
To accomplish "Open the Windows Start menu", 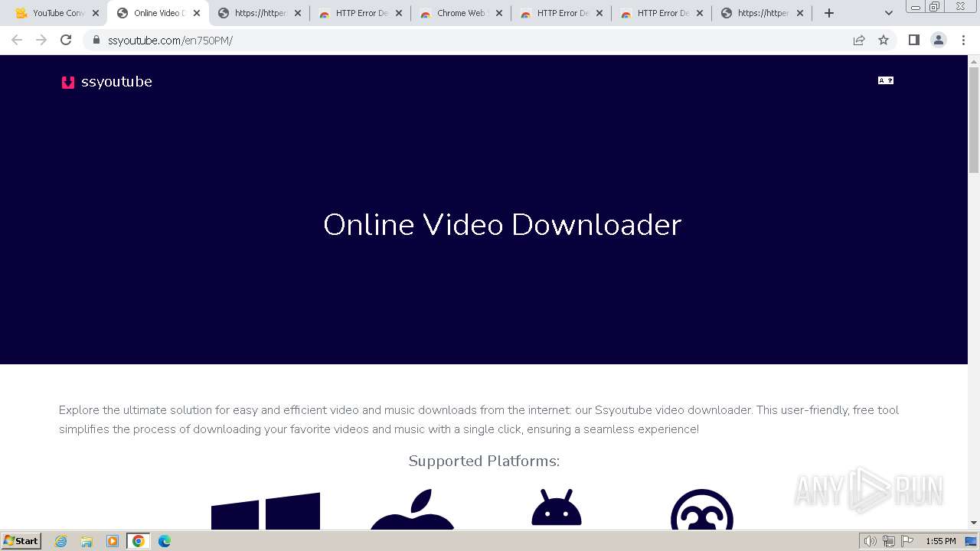I will [21, 540].
